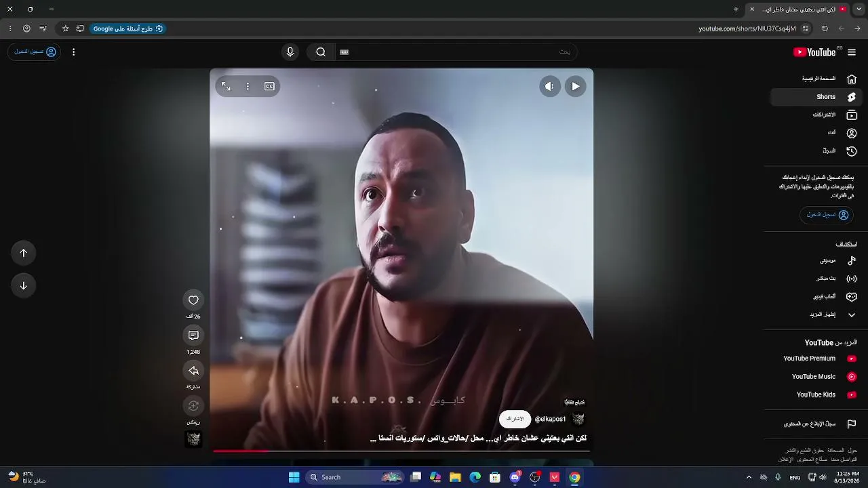Screen dimensions: 868x488
Task: Search by voice with the microphone icon
Action: click(290, 52)
